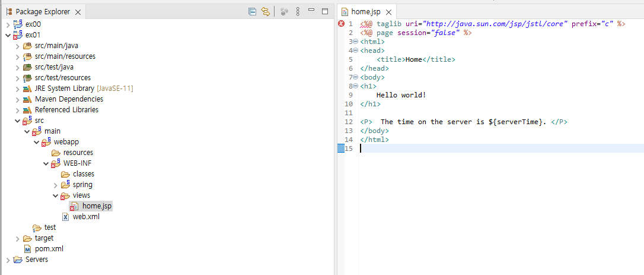The width and height of the screenshot is (644, 275).
Task: Click the test folder icon
Action: tap(37, 227)
